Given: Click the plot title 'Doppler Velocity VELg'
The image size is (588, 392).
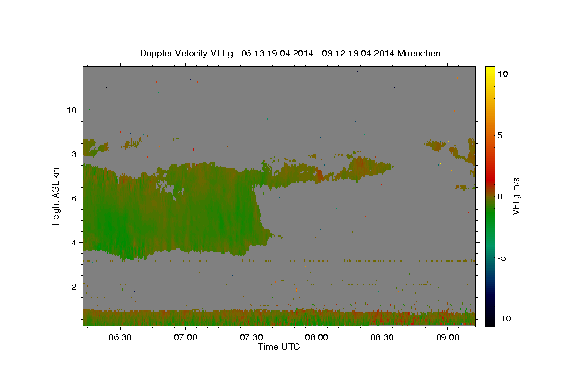Looking at the screenshot, I should coord(188,53).
